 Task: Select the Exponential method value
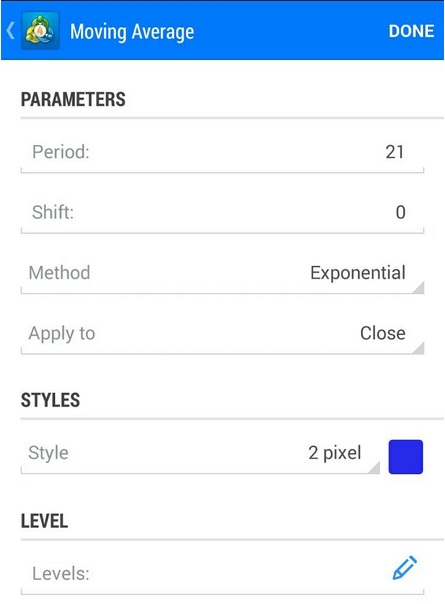click(x=358, y=273)
